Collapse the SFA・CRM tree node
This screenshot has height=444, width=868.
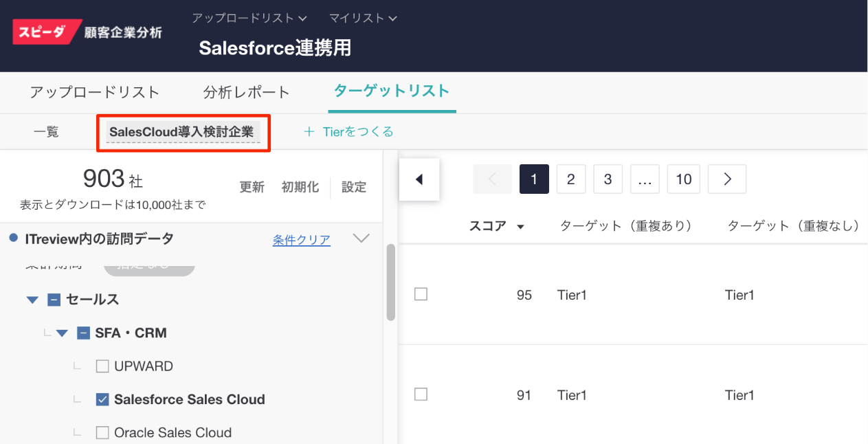click(x=62, y=333)
